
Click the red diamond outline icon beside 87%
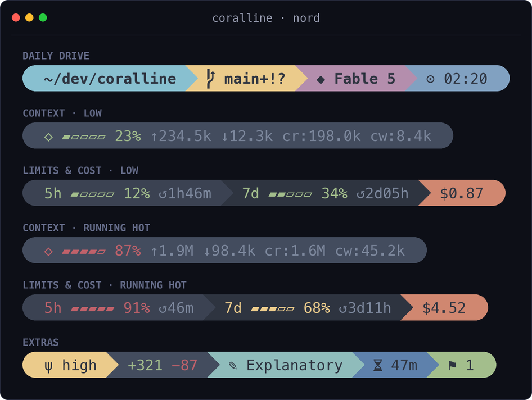tap(48, 252)
